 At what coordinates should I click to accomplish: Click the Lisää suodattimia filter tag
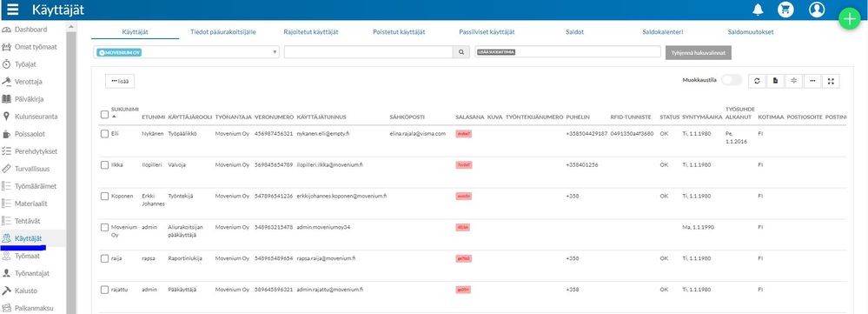point(495,52)
